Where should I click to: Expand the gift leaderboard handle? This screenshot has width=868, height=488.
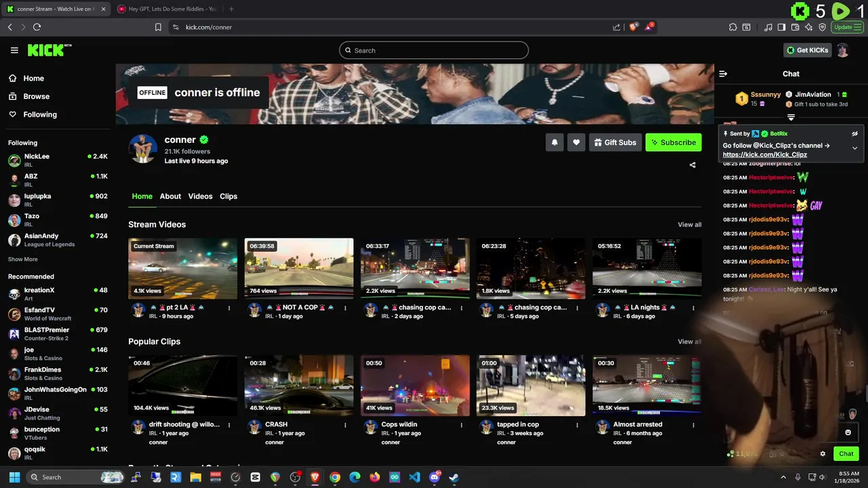pos(791,117)
